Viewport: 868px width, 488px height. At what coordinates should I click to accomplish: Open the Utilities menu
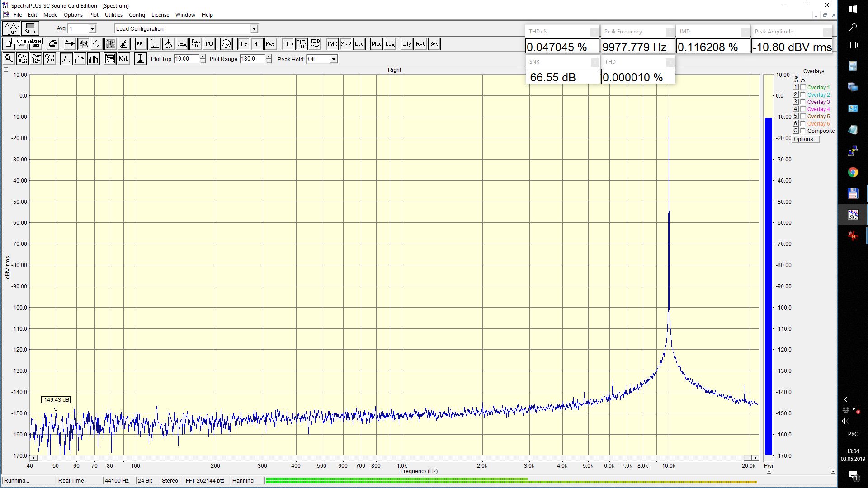coord(113,15)
